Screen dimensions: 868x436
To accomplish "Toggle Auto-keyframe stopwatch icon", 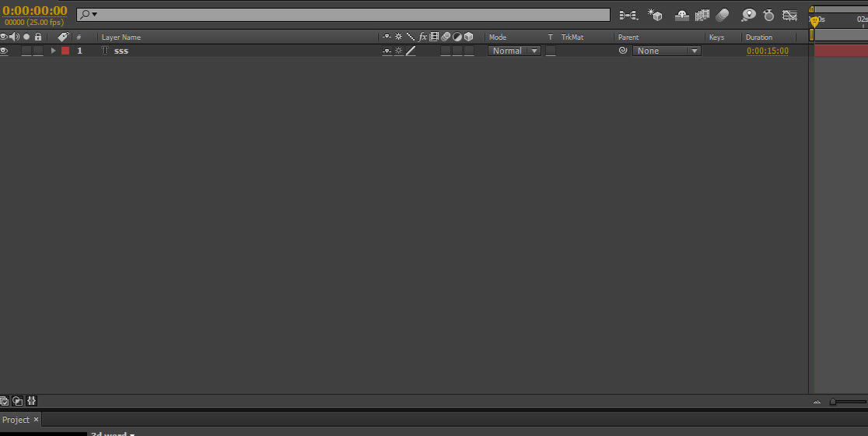I will (768, 15).
